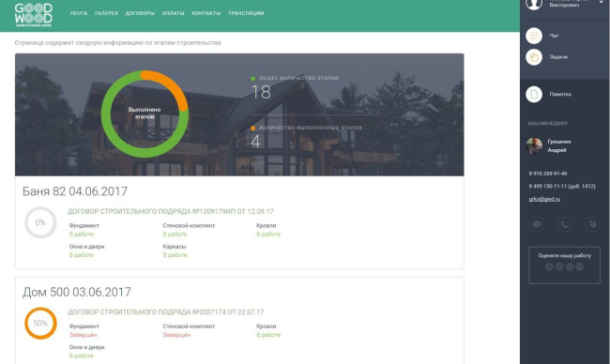
Task: Open the Галерея menu item
Action: [106, 13]
